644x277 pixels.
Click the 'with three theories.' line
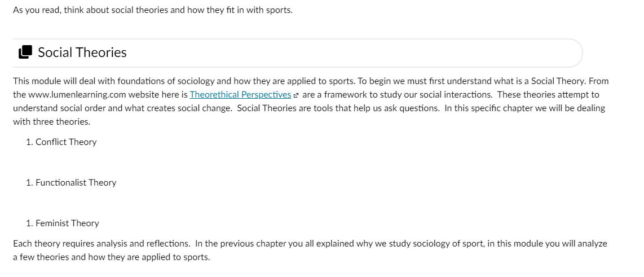click(x=52, y=122)
